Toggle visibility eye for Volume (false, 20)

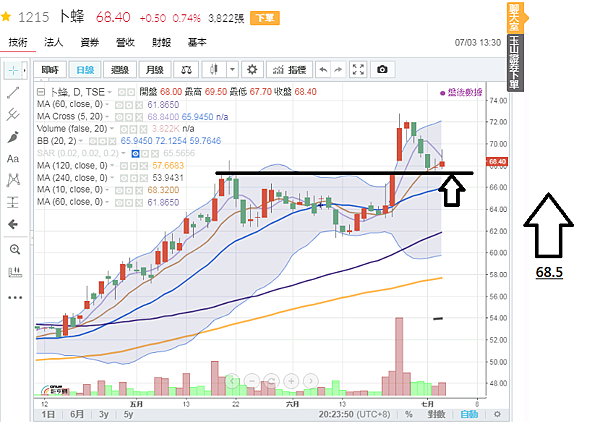[x=124, y=129]
